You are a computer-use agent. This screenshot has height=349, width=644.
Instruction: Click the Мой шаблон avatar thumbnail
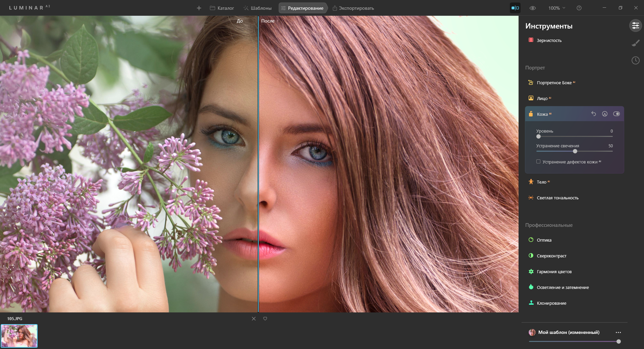pyautogui.click(x=532, y=332)
